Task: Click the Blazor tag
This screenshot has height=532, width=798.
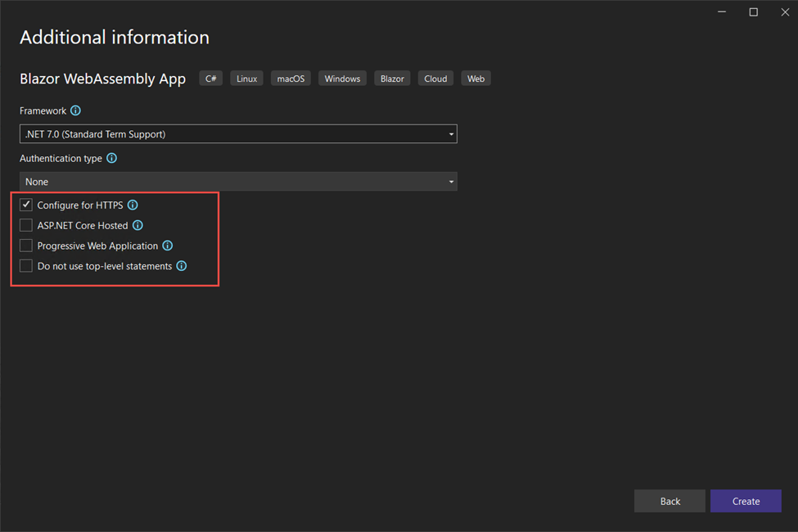Action: [392, 79]
